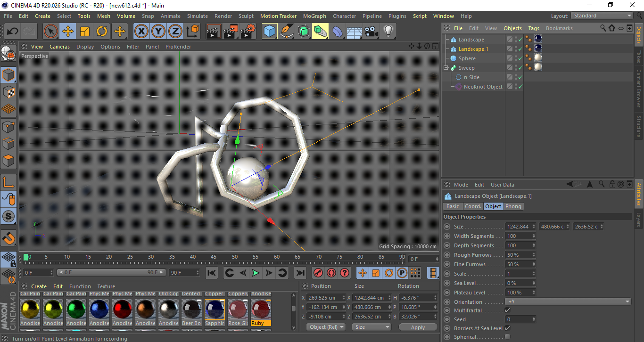This screenshot has height=342, width=644.
Task: Open the Bend deformer icon
Action: click(x=338, y=32)
